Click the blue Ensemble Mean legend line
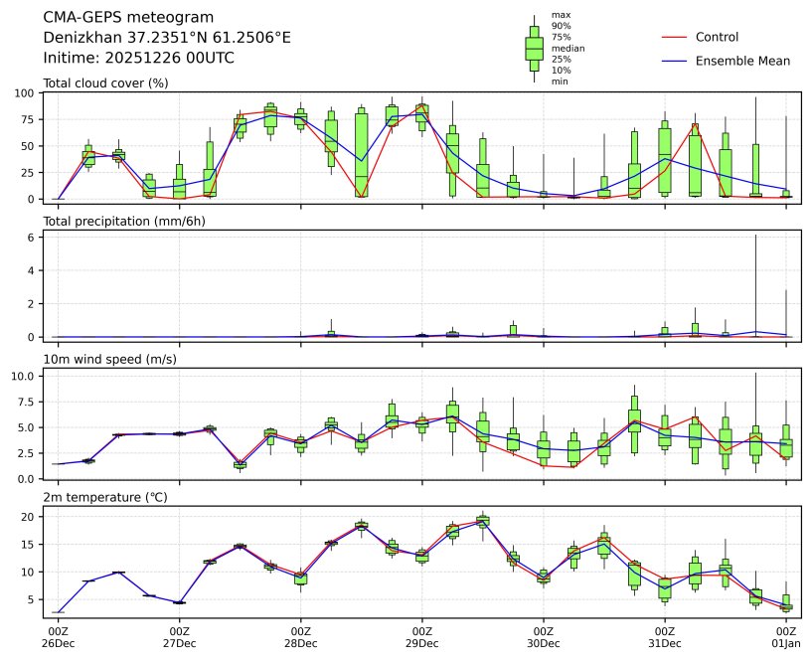Image resolution: width=812 pixels, height=660 pixels. click(x=675, y=62)
